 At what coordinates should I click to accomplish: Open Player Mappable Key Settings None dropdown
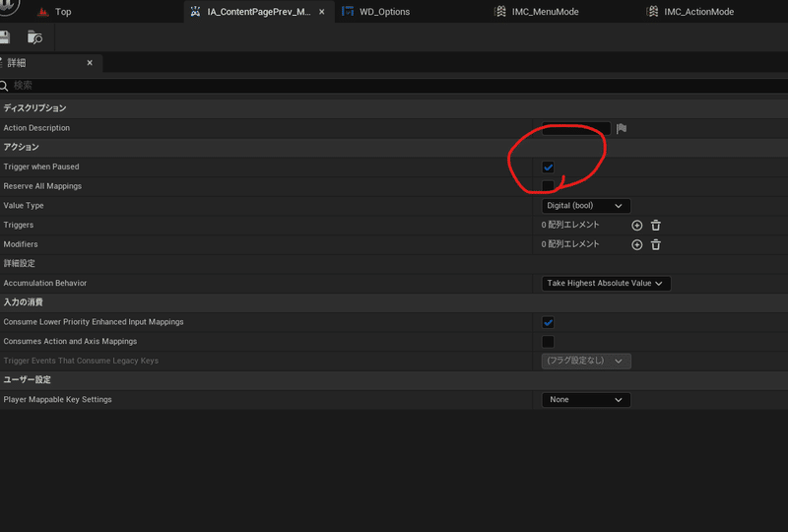[585, 400]
